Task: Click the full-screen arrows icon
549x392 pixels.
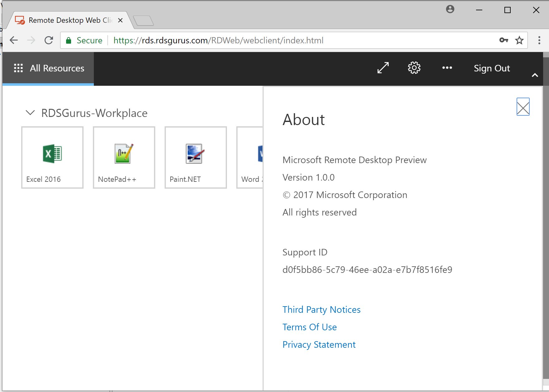Action: (x=383, y=68)
